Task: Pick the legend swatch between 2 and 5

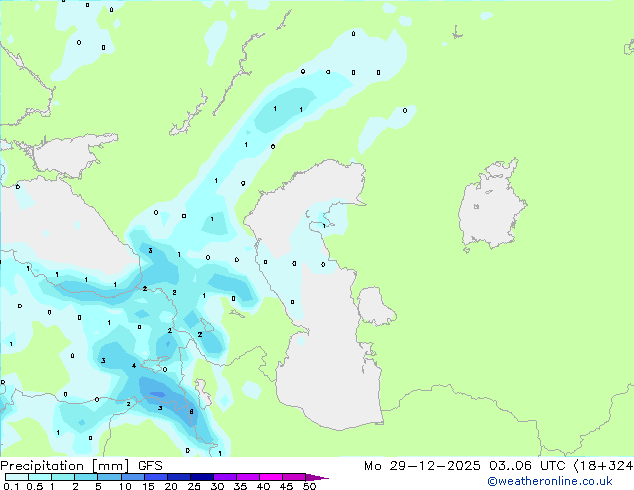Action: [x=86, y=477]
